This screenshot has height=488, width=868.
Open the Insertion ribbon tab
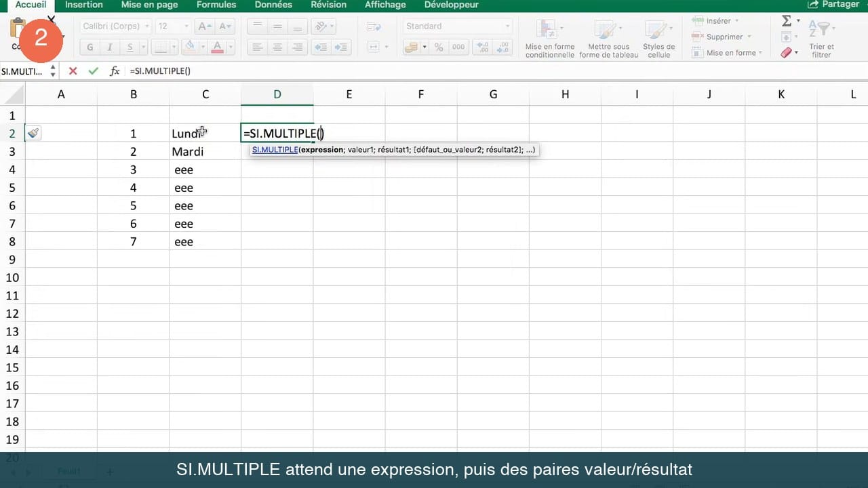(84, 5)
